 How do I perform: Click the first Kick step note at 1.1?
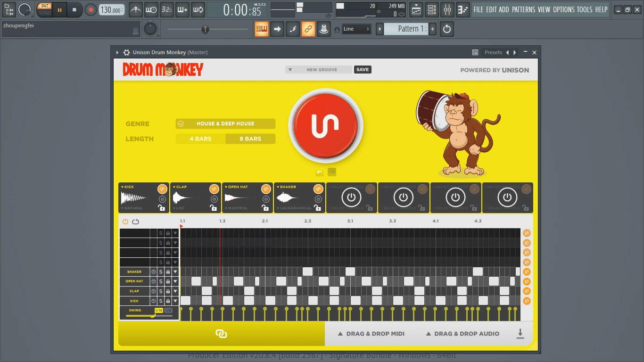[x=185, y=301]
